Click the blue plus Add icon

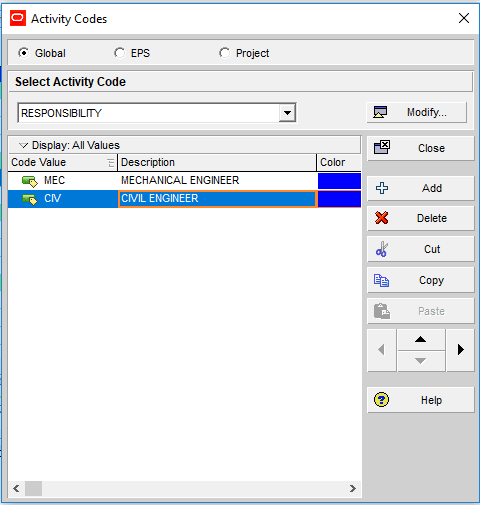click(x=382, y=188)
